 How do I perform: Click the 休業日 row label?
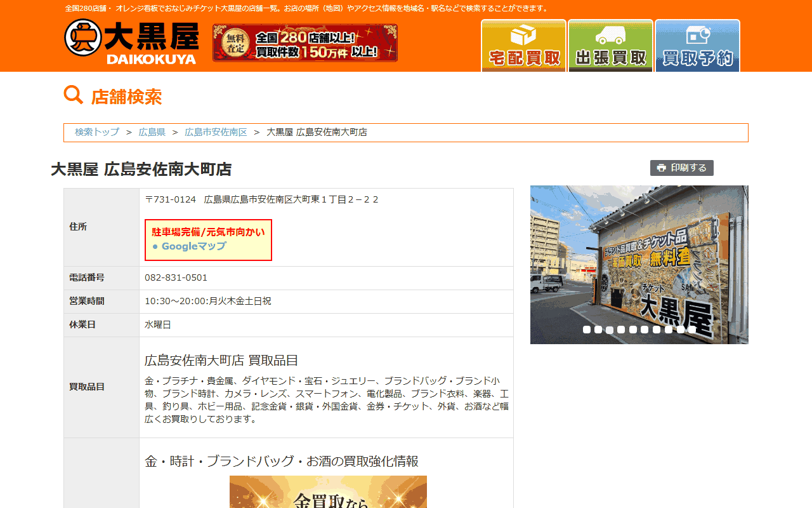[82, 324]
